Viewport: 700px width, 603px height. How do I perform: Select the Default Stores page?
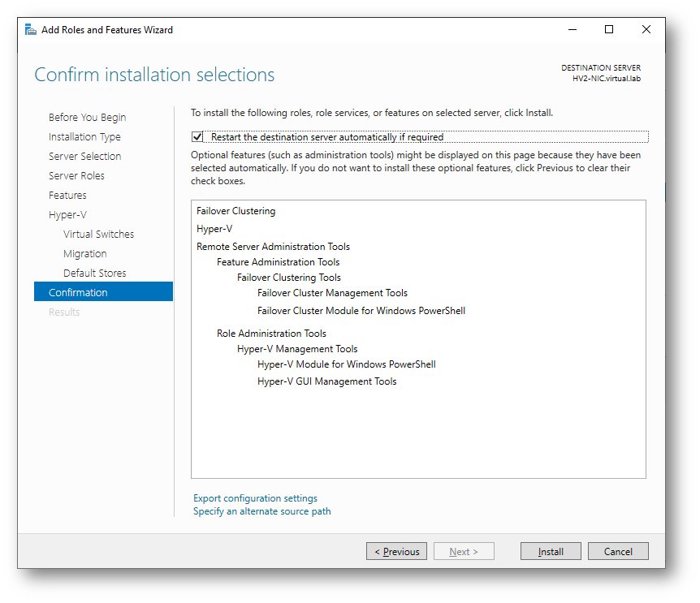(x=95, y=273)
